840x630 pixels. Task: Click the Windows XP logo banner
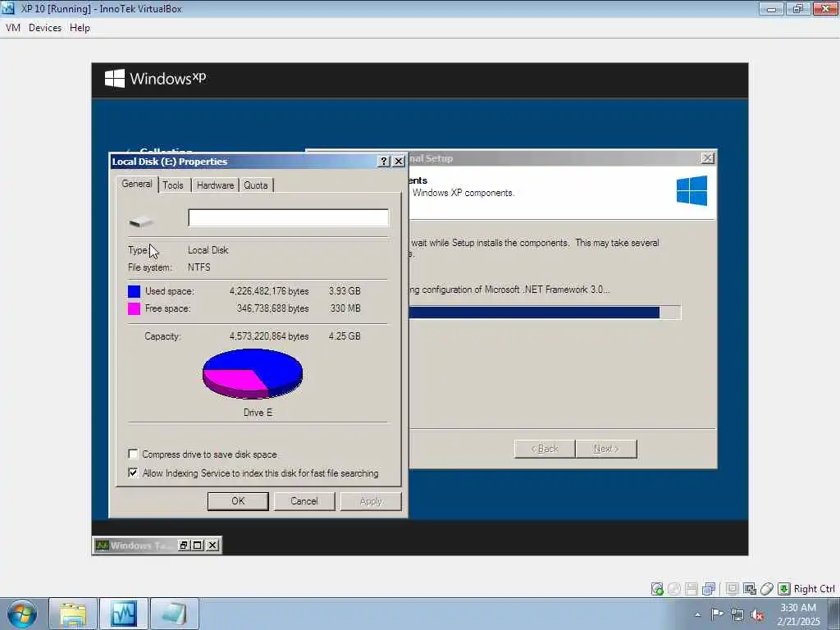click(x=155, y=79)
